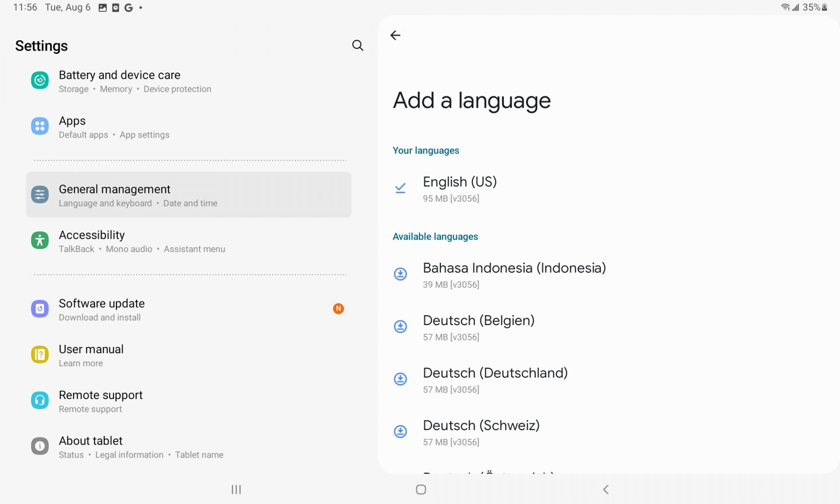Open recent apps navigation button
The image size is (840, 504).
[236, 490]
